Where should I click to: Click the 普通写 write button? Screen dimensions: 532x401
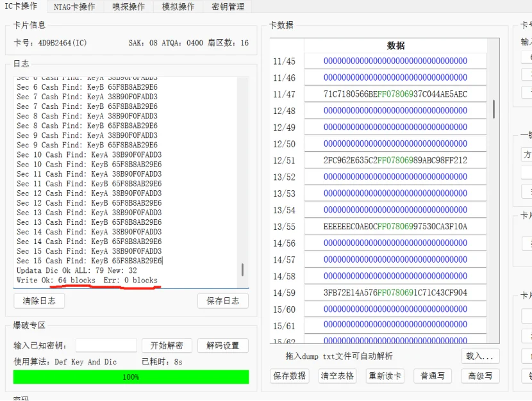pos(433,376)
